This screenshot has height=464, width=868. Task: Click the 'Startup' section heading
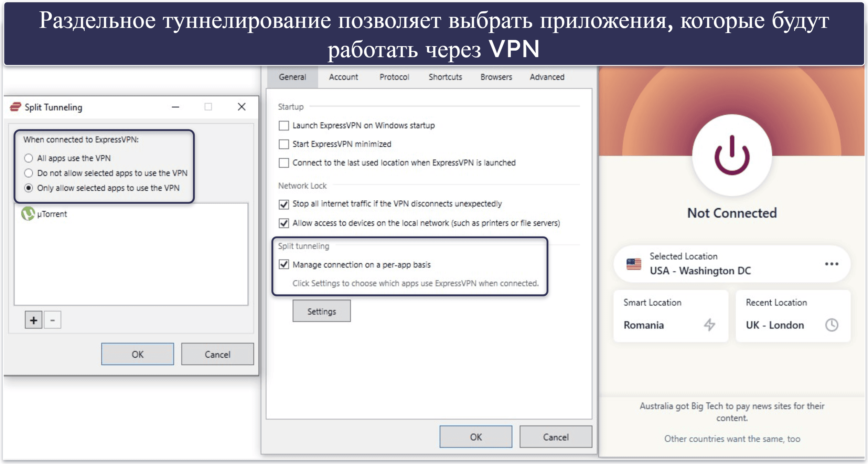pyautogui.click(x=291, y=107)
